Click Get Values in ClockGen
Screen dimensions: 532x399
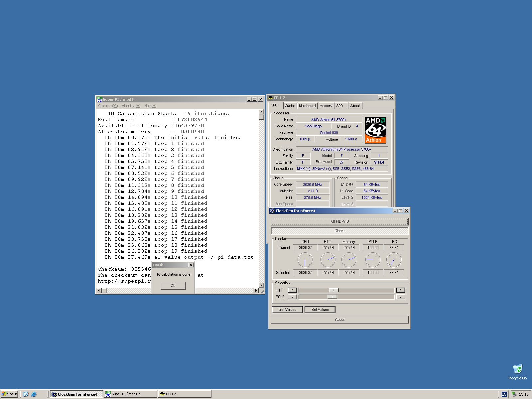287,310
